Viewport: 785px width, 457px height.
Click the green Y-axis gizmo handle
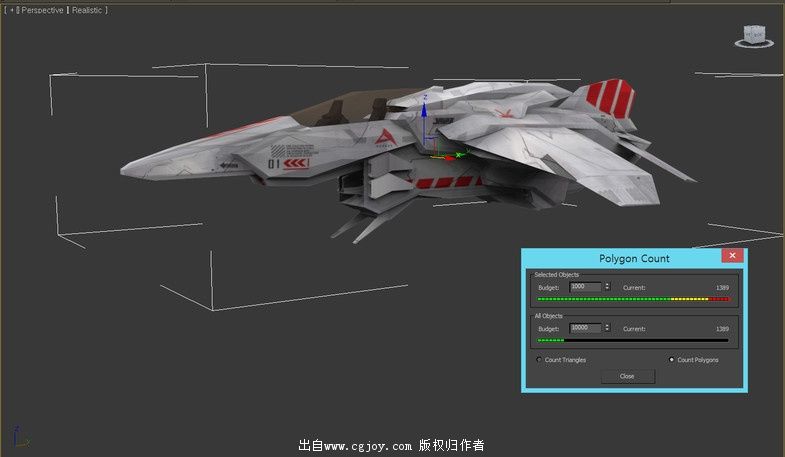click(461, 152)
